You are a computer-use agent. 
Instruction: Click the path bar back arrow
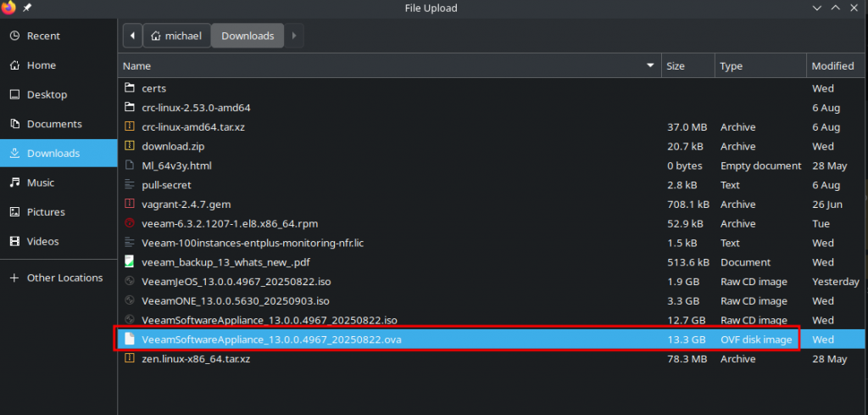132,36
